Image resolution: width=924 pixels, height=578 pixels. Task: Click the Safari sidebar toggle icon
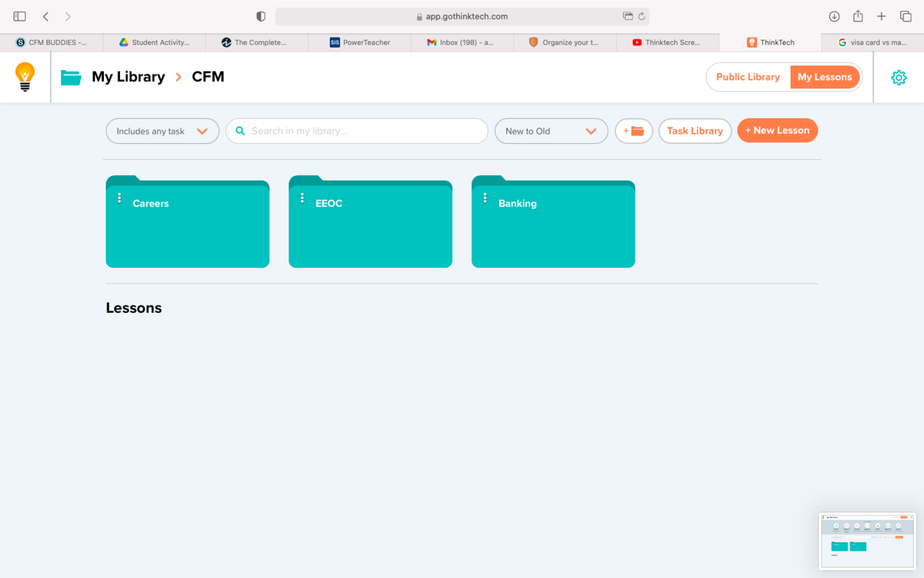tap(19, 17)
